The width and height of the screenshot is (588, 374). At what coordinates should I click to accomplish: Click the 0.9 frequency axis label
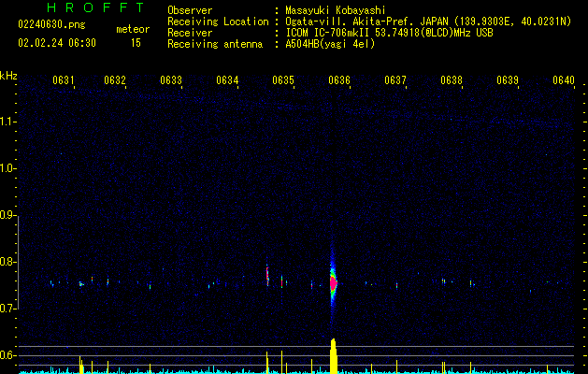coord(8,215)
